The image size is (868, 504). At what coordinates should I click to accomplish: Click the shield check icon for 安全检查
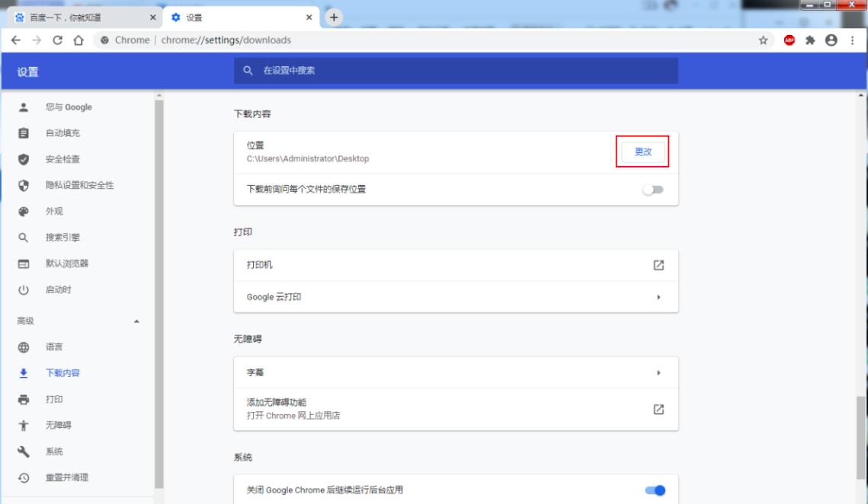[24, 159]
